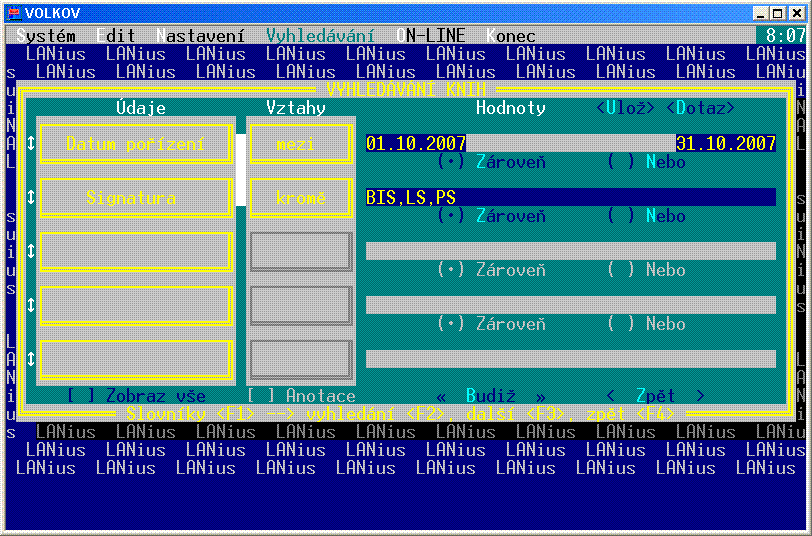Open the empty third Údaje field selector
Screen dimensions: 812x536
tap(136, 251)
